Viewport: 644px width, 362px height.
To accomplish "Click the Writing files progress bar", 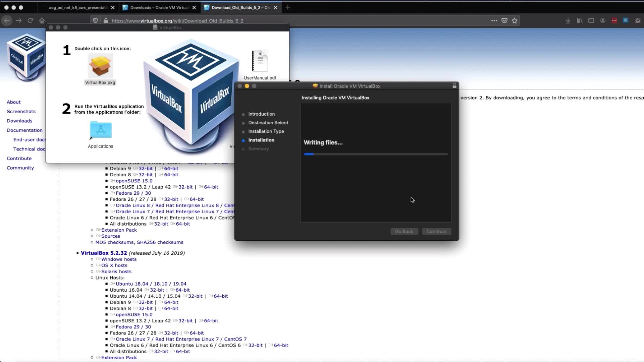I will click(x=376, y=154).
